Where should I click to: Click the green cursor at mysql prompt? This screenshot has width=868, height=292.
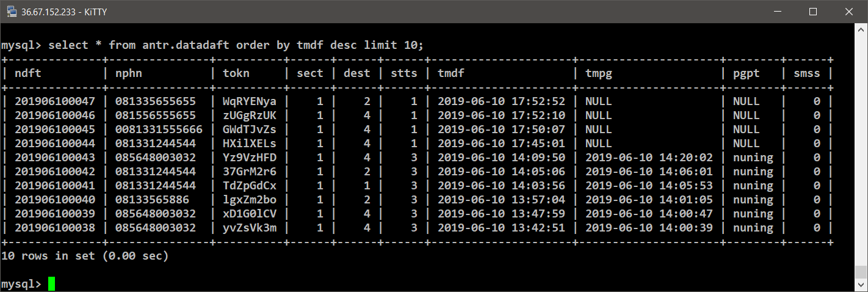52,284
